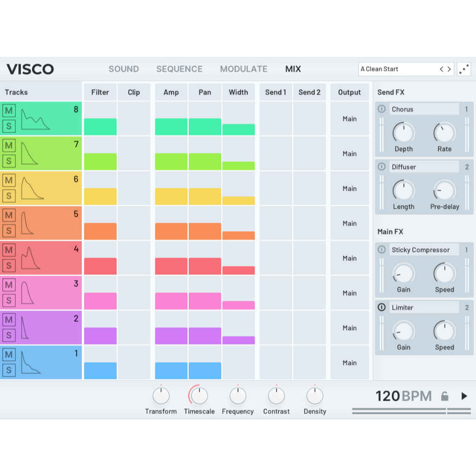The image size is (476, 476).
Task: Switch to the MODULATE tab
Action: 244,69
